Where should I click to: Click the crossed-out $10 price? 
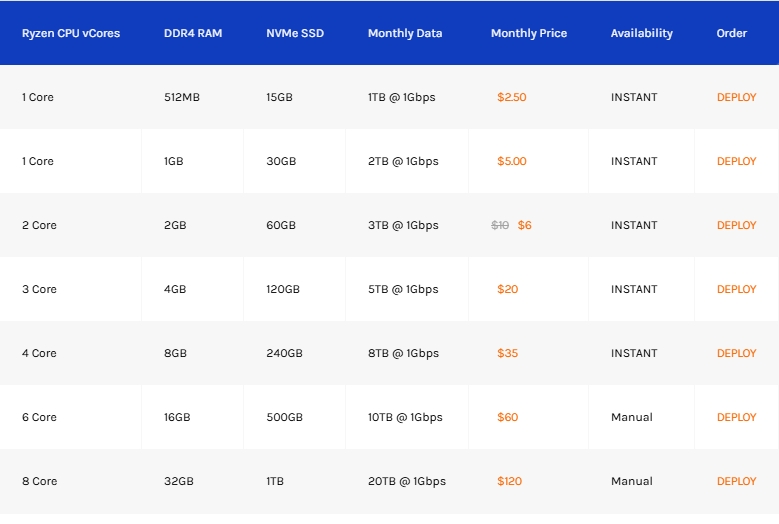coord(500,225)
